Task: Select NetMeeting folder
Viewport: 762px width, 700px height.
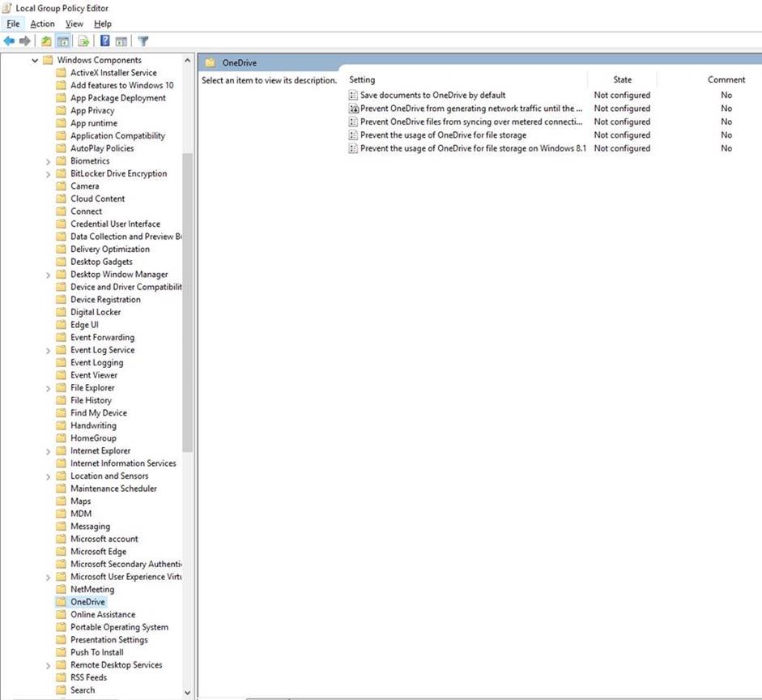Action: [x=92, y=589]
